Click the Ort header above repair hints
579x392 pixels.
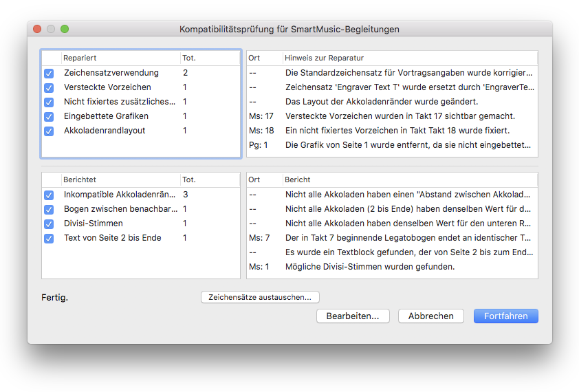(265, 58)
